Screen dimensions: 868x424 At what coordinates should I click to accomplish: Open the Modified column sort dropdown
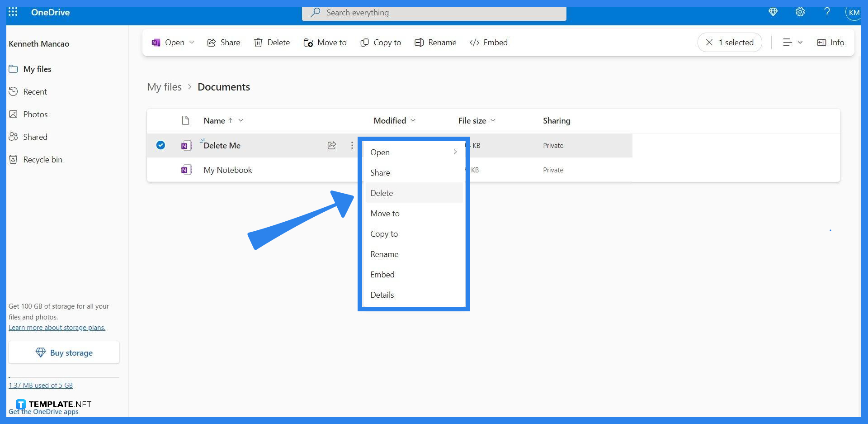coord(413,120)
